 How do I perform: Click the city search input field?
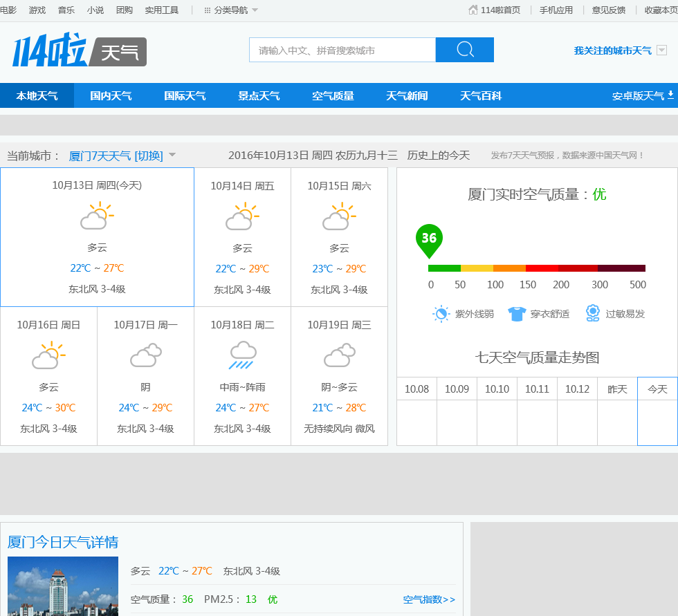(x=342, y=50)
